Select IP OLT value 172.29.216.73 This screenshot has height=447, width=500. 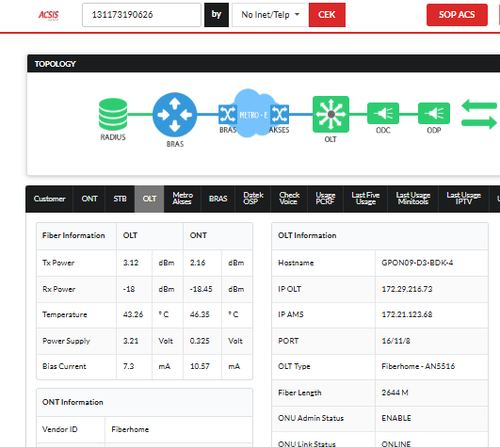coord(407,289)
